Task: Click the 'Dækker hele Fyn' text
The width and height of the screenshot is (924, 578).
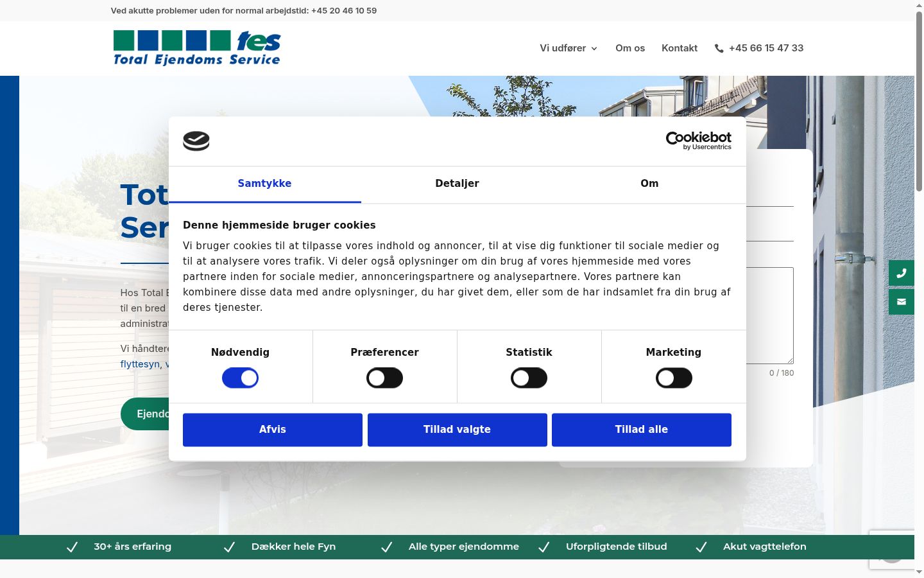Action: click(293, 547)
